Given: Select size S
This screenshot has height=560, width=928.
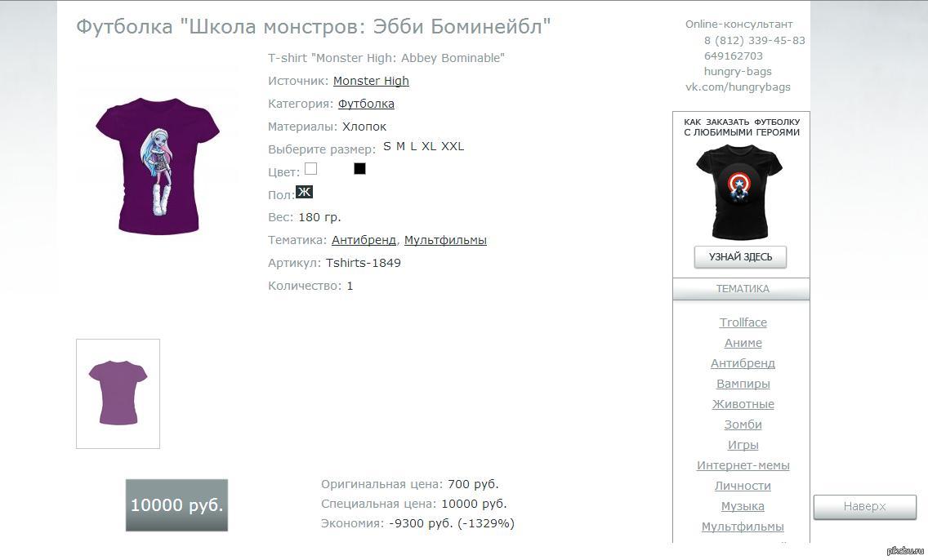Looking at the screenshot, I should coord(387,147).
